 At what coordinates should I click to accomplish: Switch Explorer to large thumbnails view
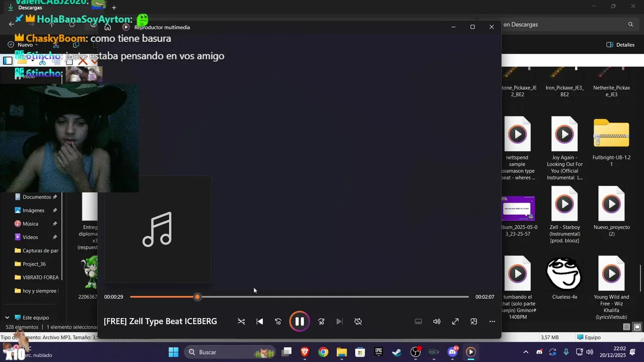point(637,327)
